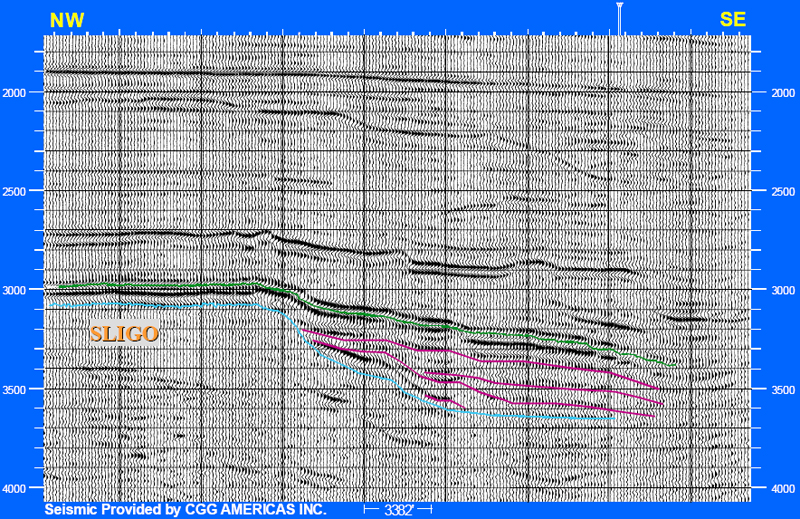Image resolution: width=800 pixels, height=519 pixels.
Task: Click the well marker symbol at top
Action: 620,18
